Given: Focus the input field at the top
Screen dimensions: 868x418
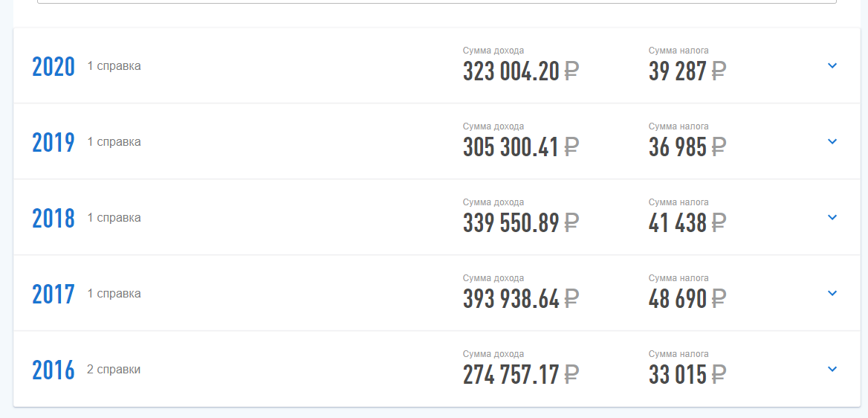Looking at the screenshot, I should (x=437, y=1).
